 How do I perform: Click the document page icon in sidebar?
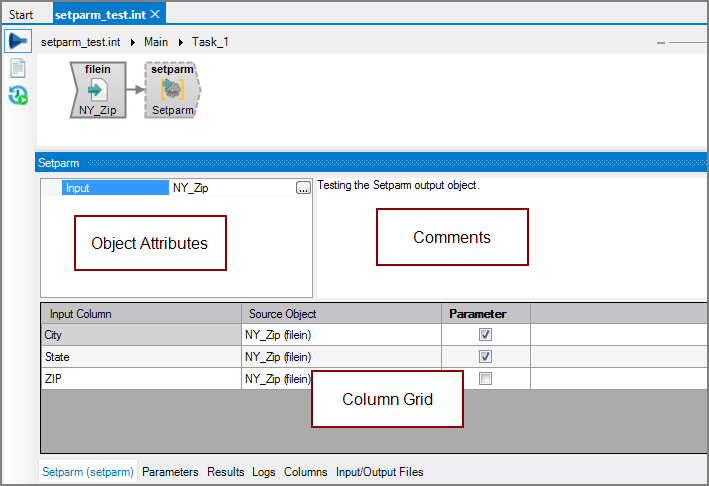point(17,68)
